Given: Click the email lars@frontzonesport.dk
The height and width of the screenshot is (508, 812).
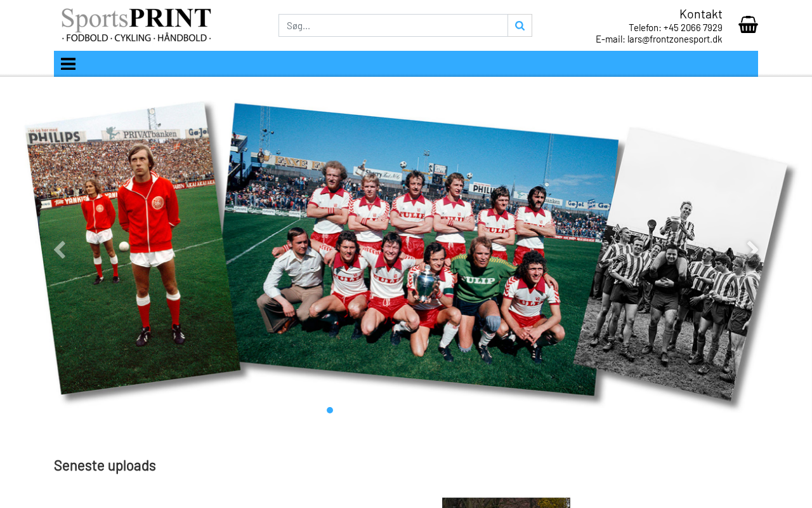Looking at the screenshot, I should [x=675, y=39].
